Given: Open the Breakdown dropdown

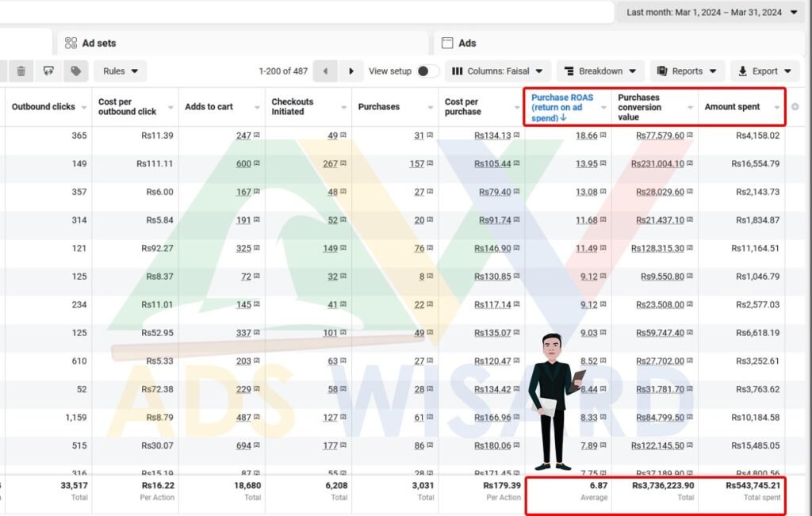Looking at the screenshot, I should pyautogui.click(x=600, y=71).
